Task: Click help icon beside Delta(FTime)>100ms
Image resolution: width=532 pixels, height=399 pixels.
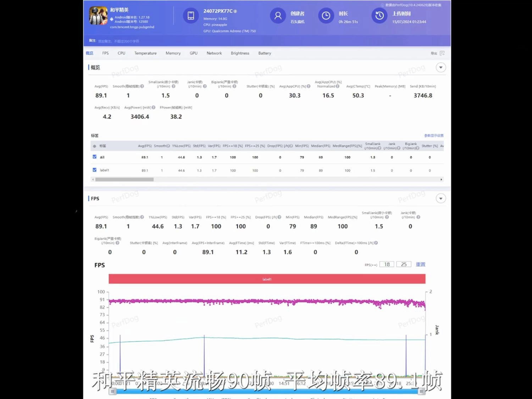Action: click(376, 243)
